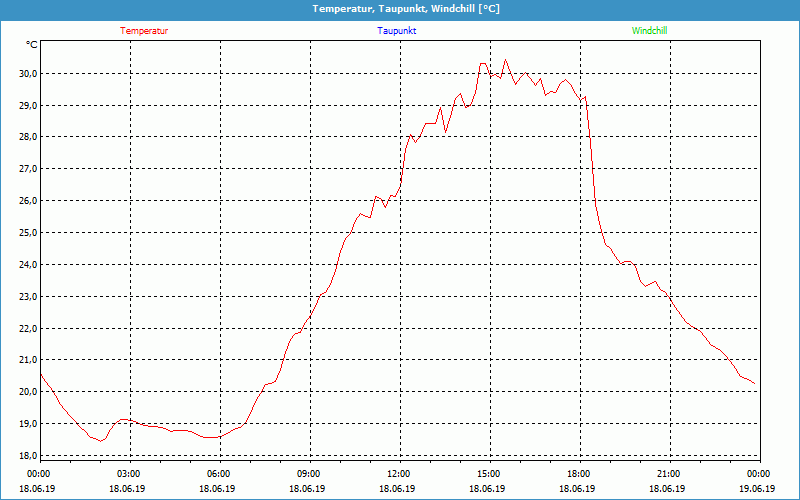This screenshot has width=800, height=500.
Task: Click the 19.06.19 date label at axis end
Action: [x=757, y=489]
